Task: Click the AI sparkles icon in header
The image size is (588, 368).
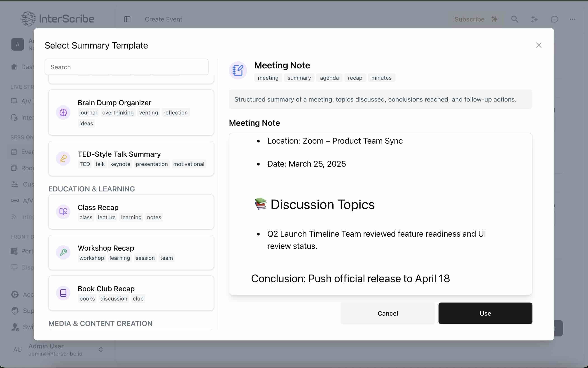Action: click(x=534, y=19)
